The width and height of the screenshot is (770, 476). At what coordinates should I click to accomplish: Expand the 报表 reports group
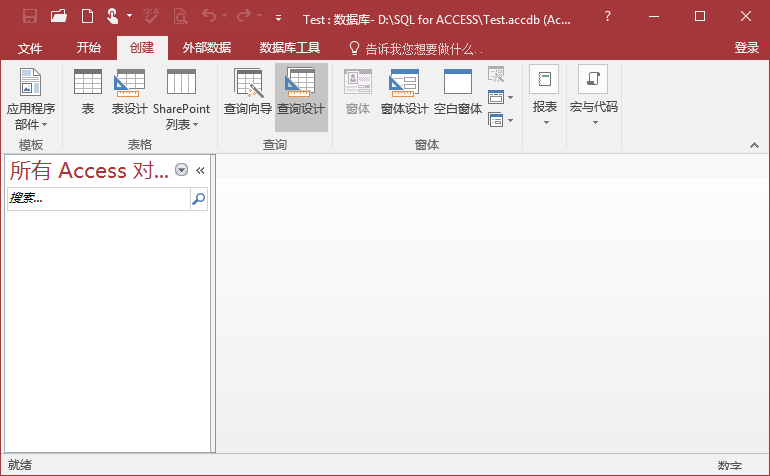[545, 96]
